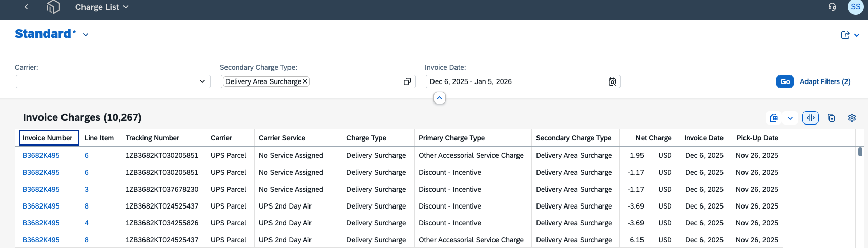Open line item 6 link in 1.95 row
This screenshot has width=868, height=248.
(x=87, y=155)
